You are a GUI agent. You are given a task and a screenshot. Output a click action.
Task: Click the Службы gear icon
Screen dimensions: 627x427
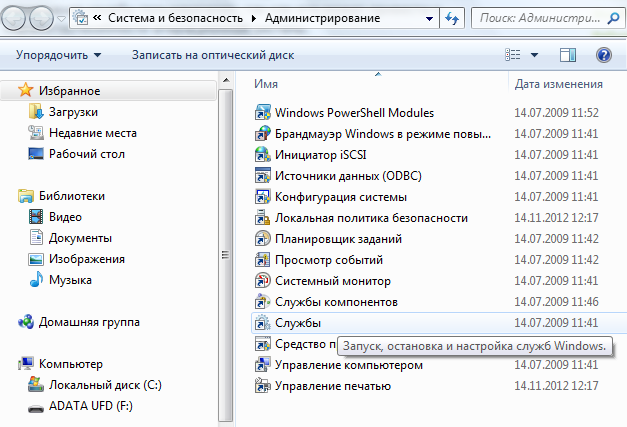click(263, 323)
